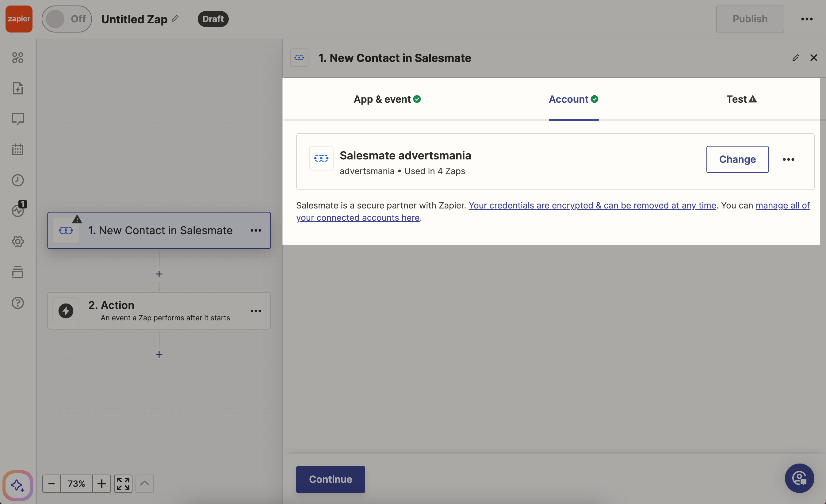Toggle the Zap On/Off switch

[x=66, y=19]
